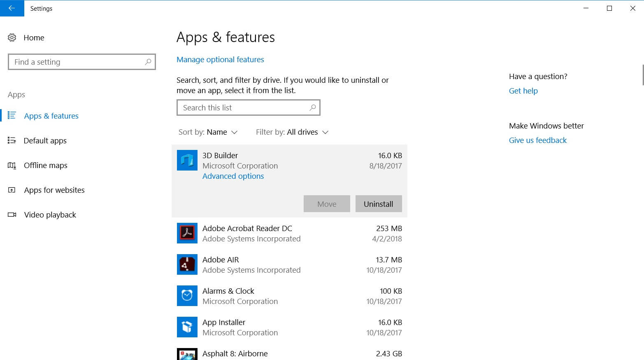The image size is (644, 360).
Task: Click the Give us feedback link
Action: (x=537, y=140)
